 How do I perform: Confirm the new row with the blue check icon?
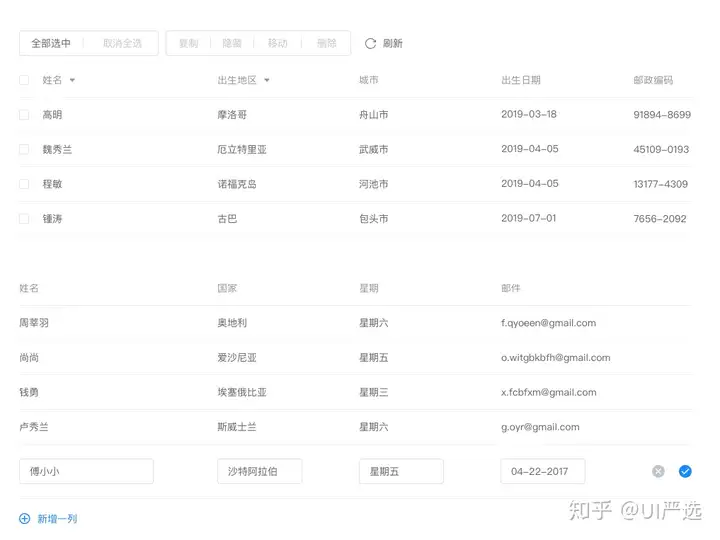[685, 471]
